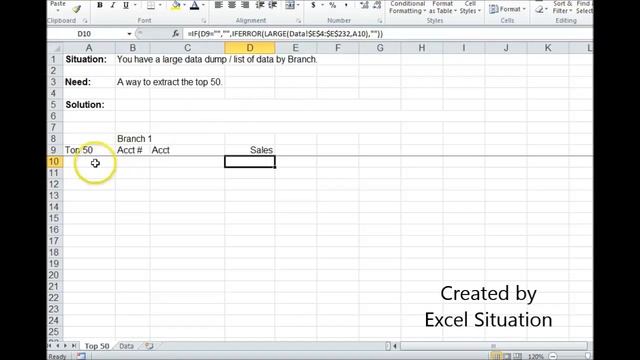Decrease decimal places
640x360 pixels.
(377, 5)
